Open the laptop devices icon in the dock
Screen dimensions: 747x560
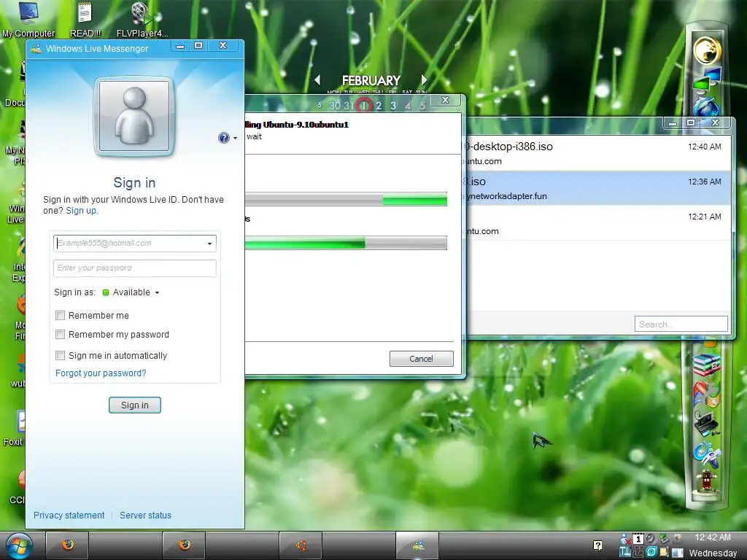[706, 424]
